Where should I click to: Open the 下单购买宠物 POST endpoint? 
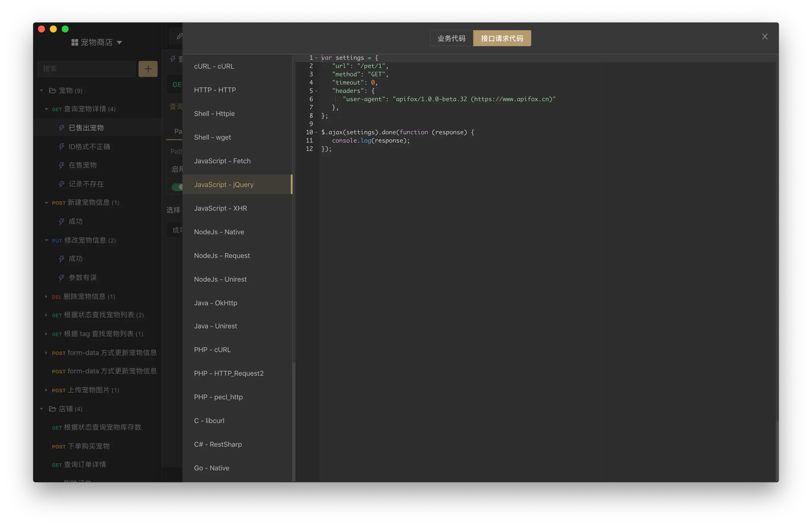pos(88,446)
